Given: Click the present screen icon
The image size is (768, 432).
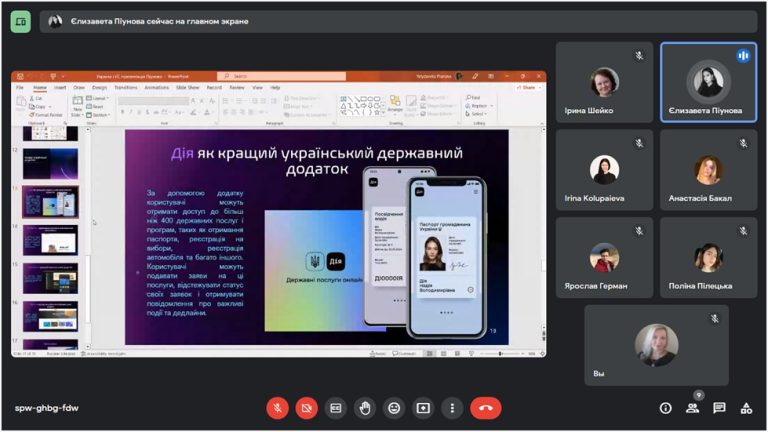Looking at the screenshot, I should pos(423,408).
